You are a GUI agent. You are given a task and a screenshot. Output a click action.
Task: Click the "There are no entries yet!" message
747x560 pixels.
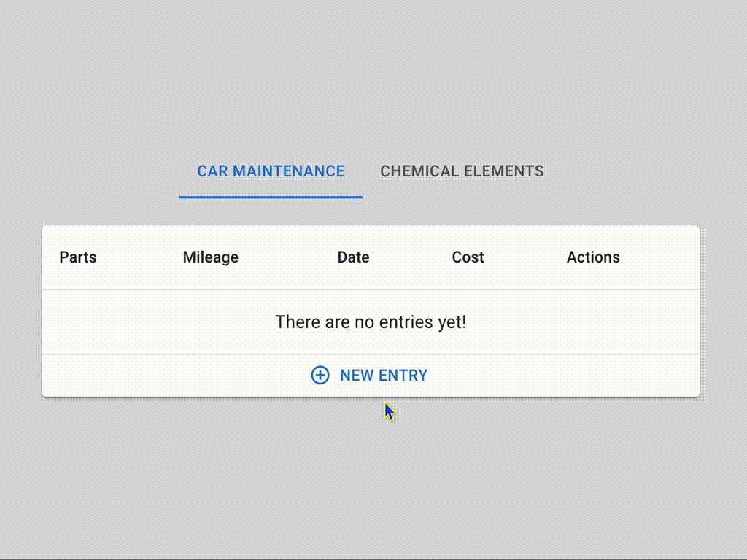[371, 322]
